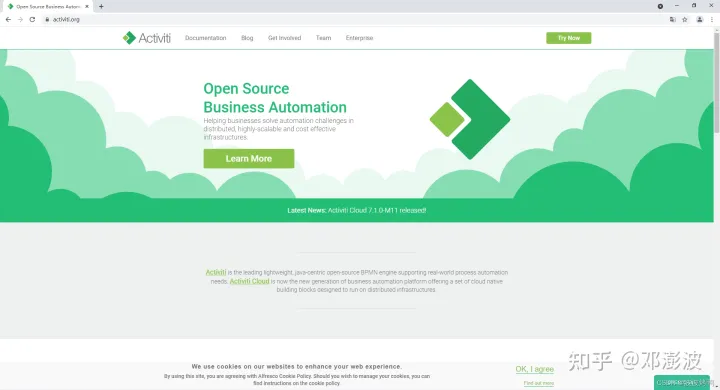Open the Documentation menu item

(x=205, y=38)
